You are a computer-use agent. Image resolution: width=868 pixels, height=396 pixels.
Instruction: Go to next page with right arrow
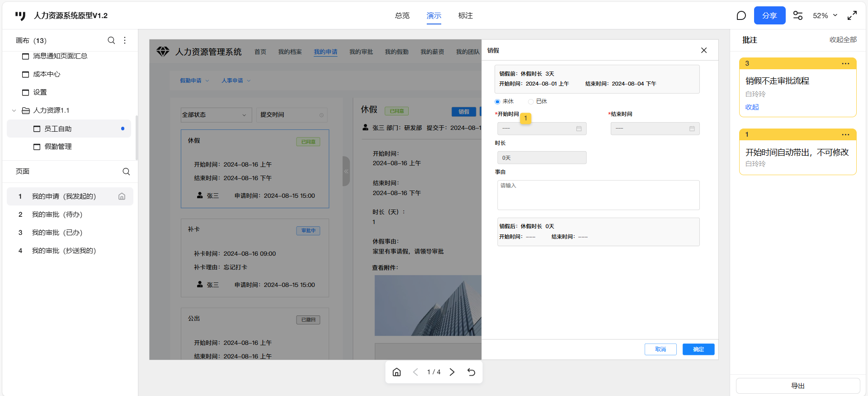point(452,372)
